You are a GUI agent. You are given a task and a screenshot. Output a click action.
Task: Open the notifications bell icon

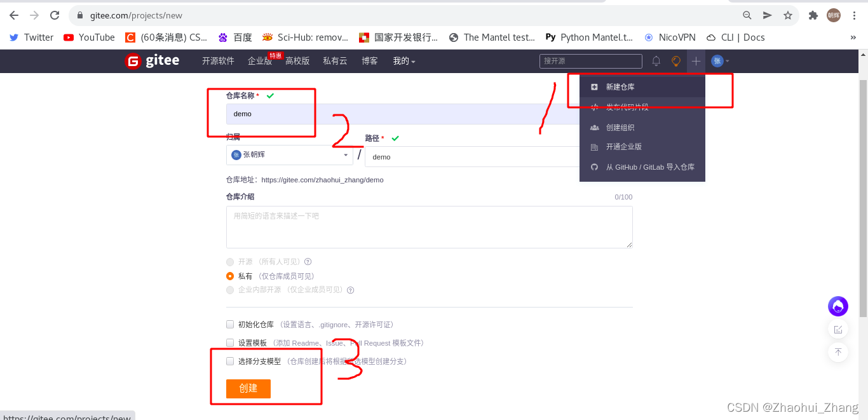[x=656, y=61]
